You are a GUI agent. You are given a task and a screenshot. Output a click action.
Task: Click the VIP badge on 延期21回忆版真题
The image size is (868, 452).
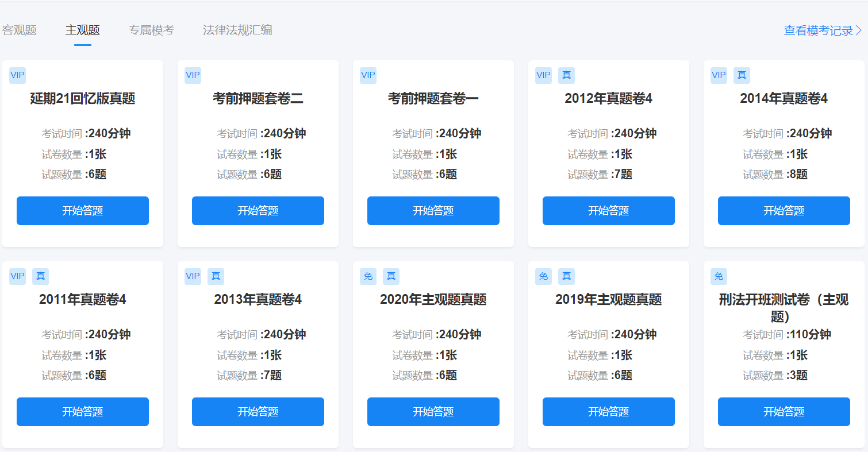pos(17,75)
